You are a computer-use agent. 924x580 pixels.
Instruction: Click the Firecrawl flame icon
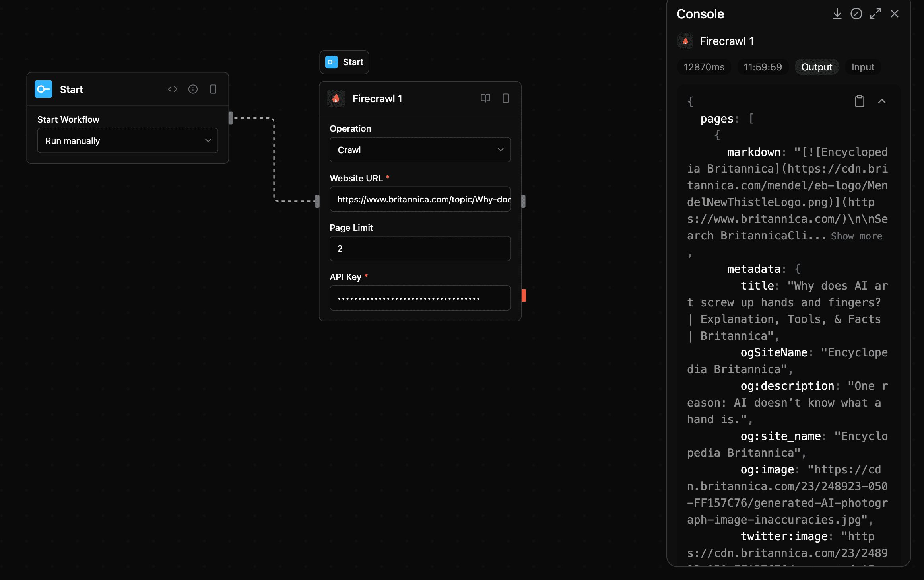click(x=336, y=98)
